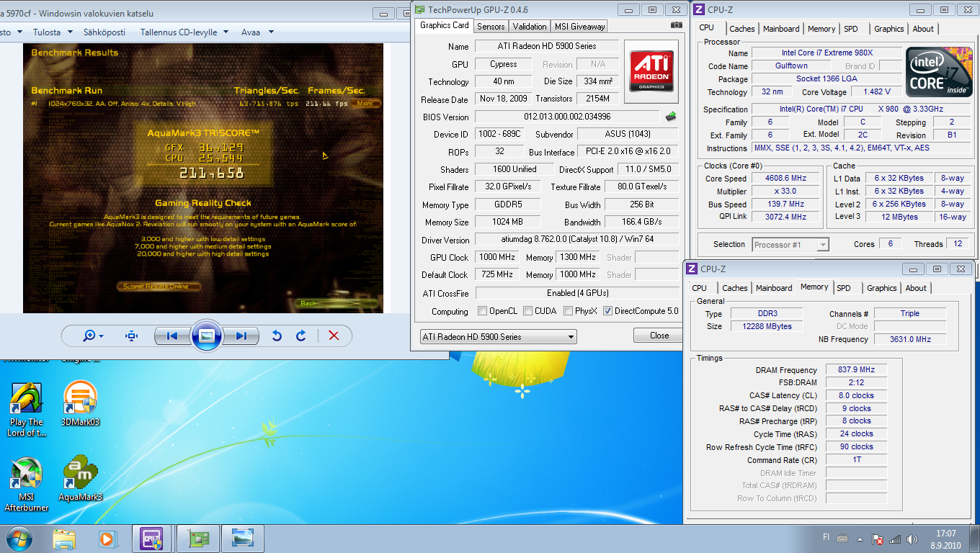The image size is (980, 553).
Task: Open the Windows Start menu
Action: 19,539
